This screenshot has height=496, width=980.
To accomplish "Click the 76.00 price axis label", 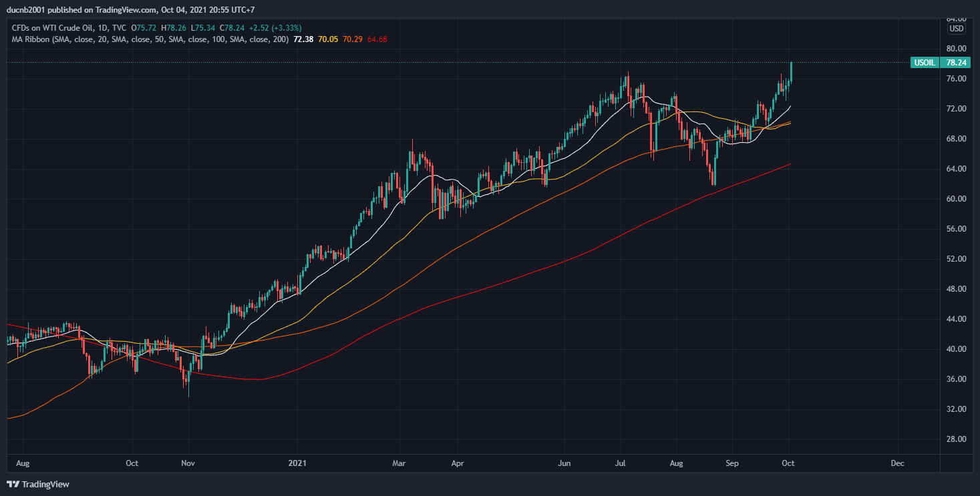I will [x=957, y=79].
